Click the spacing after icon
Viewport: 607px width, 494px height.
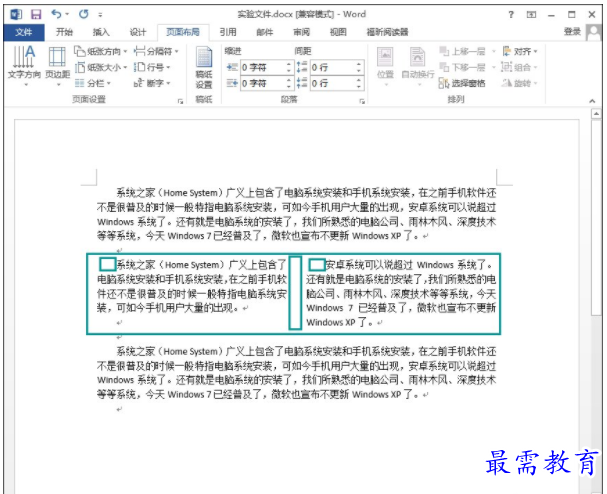point(302,83)
